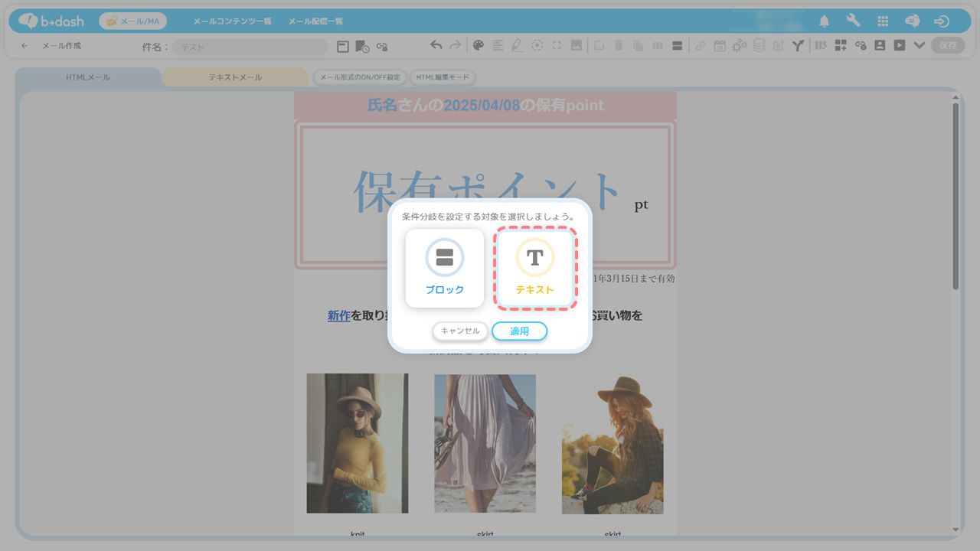The height and width of the screenshot is (551, 980).
Task: Open メール配信一覧 menu item
Action: pyautogui.click(x=315, y=21)
